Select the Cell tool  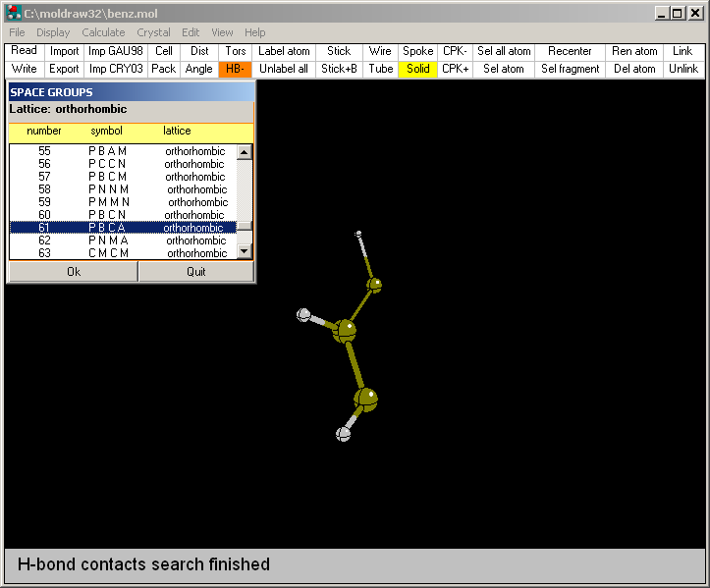[x=164, y=51]
